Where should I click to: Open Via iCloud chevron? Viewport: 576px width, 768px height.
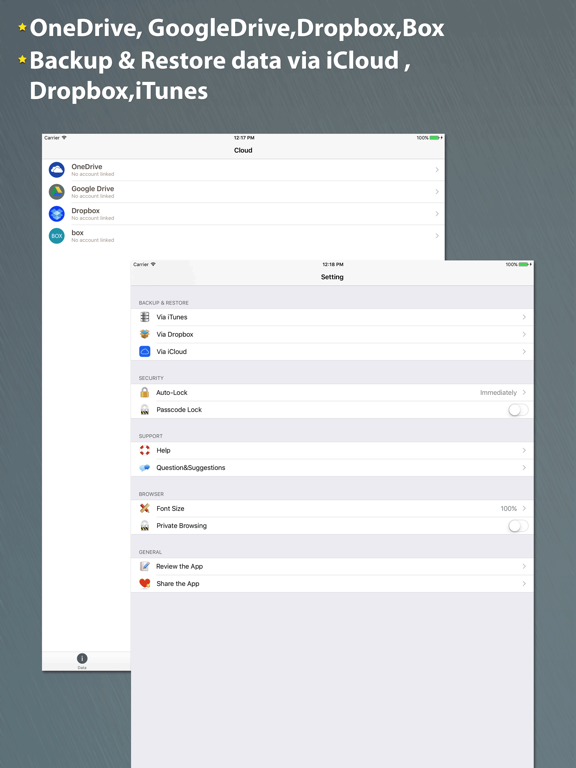click(524, 351)
